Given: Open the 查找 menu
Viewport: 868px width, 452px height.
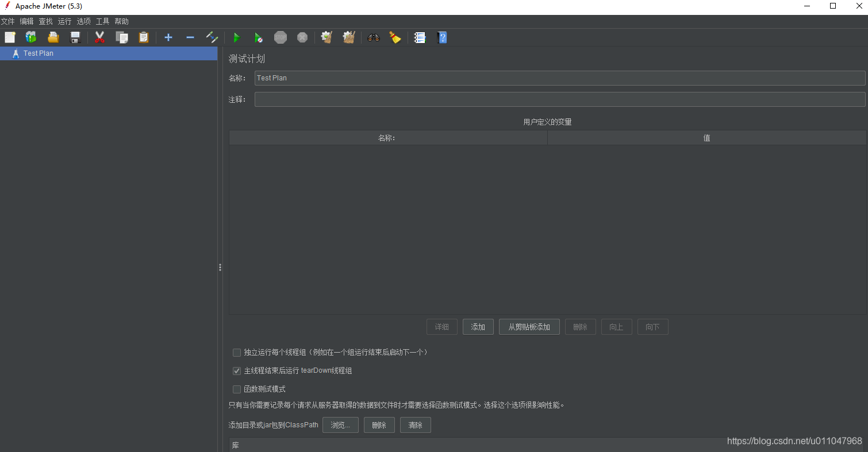Looking at the screenshot, I should point(45,21).
